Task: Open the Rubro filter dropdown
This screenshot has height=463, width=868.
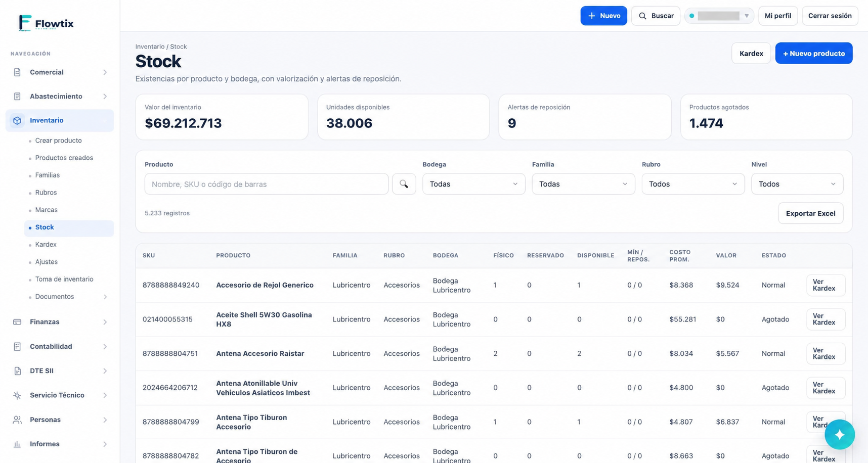Action: pyautogui.click(x=693, y=184)
